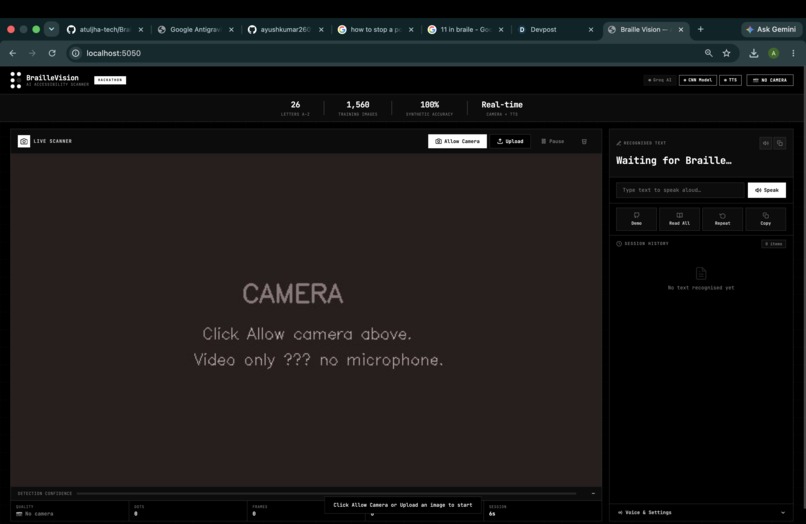The width and height of the screenshot is (806, 524).
Task: Click the CNN Model status badge
Action: 698,80
